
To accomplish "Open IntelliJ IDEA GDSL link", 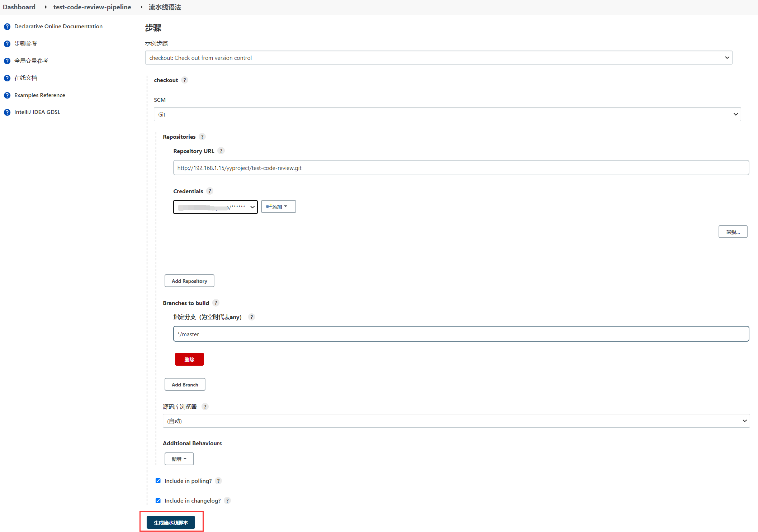I will 37,112.
